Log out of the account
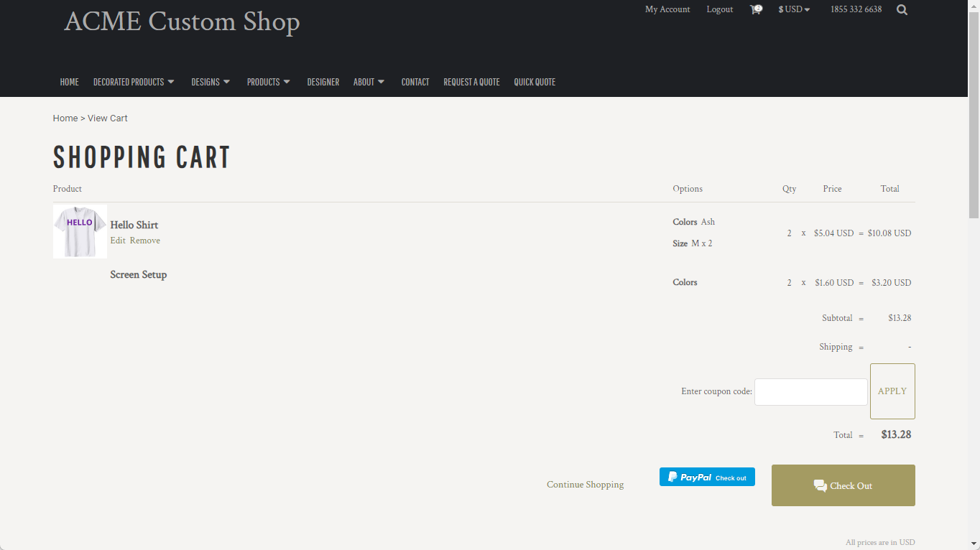This screenshot has width=980, height=550. tap(719, 9)
